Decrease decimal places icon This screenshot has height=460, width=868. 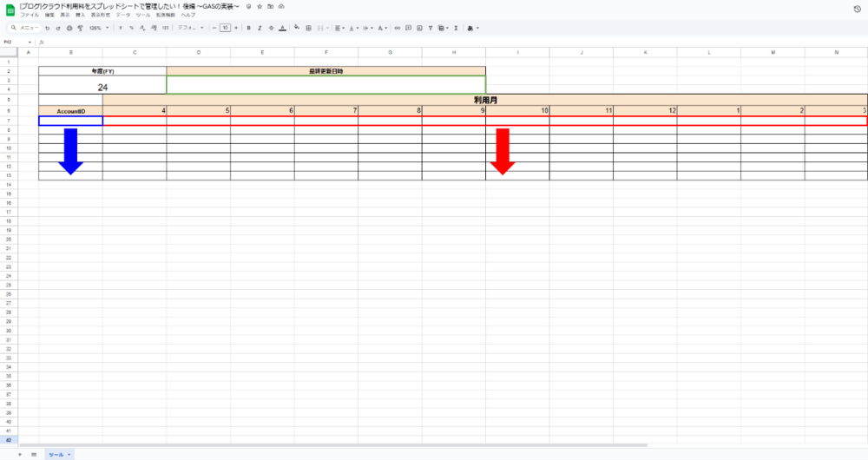click(x=142, y=28)
